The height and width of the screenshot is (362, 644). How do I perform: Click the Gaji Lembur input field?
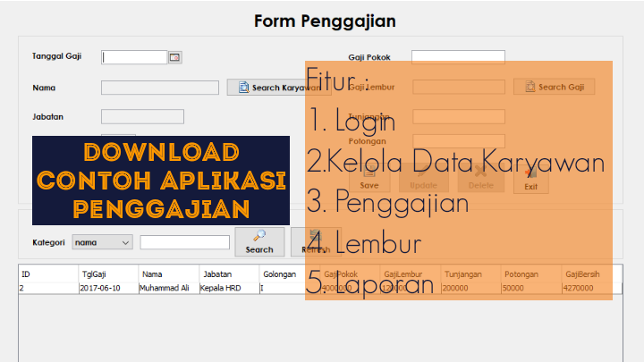point(459,87)
